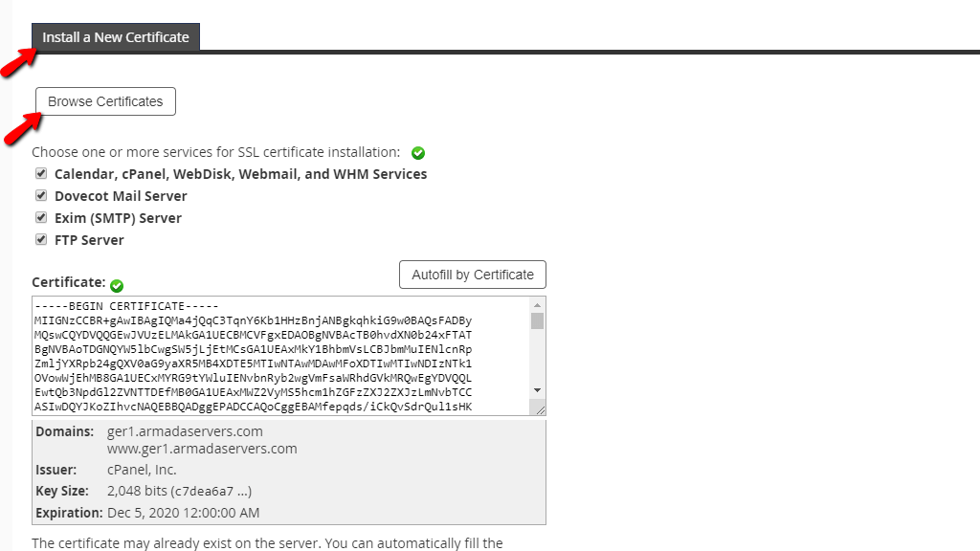This screenshot has height=551, width=980.
Task: Click the FTP Server label
Action: pyautogui.click(x=89, y=240)
